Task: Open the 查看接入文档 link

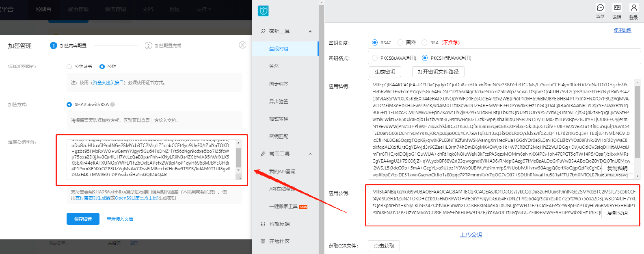Action: click(x=120, y=219)
